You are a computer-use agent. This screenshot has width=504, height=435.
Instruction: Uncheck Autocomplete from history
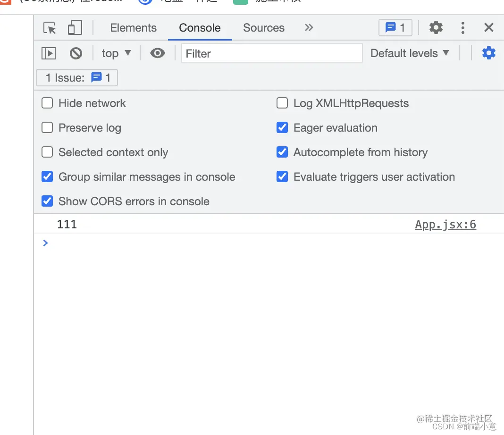pyautogui.click(x=282, y=152)
